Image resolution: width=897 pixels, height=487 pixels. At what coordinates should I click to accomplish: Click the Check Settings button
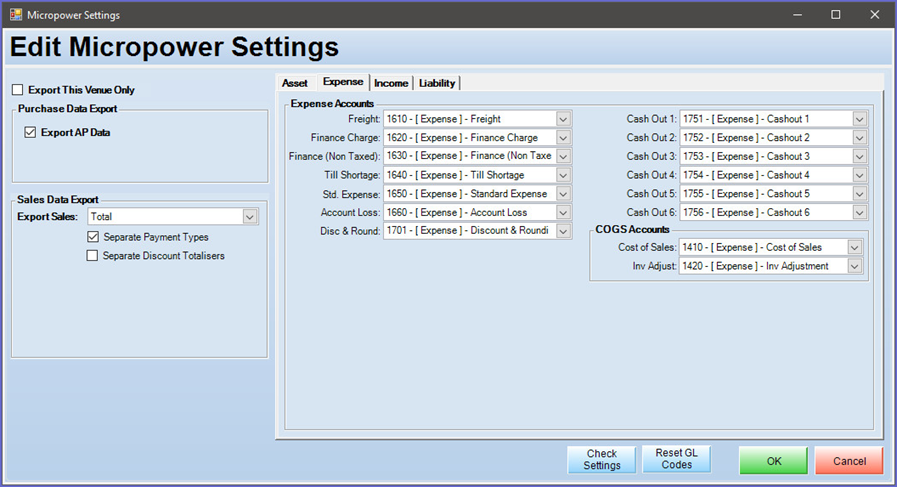pyautogui.click(x=602, y=460)
